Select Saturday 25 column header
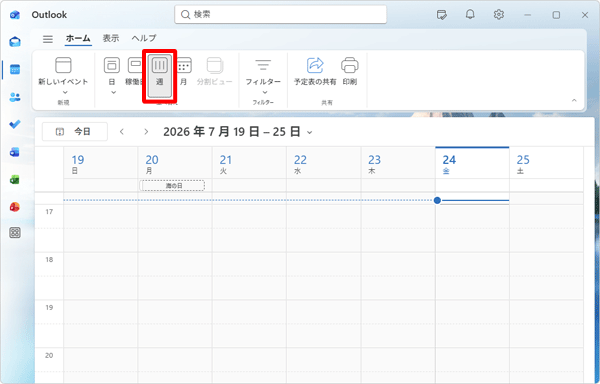600x384 pixels. pyautogui.click(x=546, y=163)
